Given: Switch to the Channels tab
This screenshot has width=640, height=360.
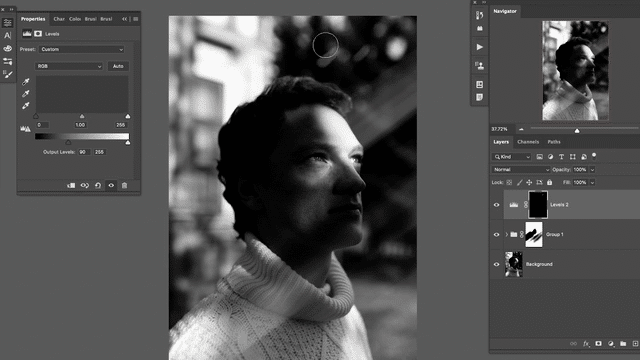Looking at the screenshot, I should tap(528, 142).
